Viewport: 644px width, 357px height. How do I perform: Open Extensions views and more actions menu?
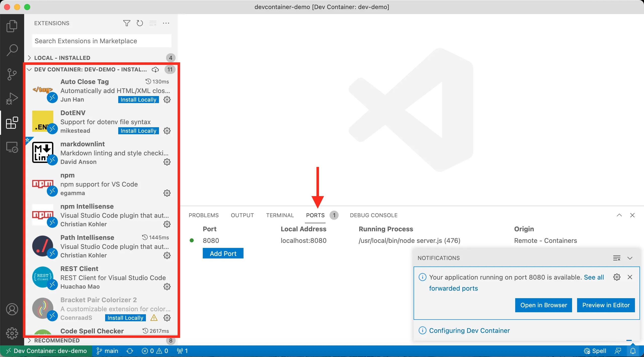pos(166,23)
